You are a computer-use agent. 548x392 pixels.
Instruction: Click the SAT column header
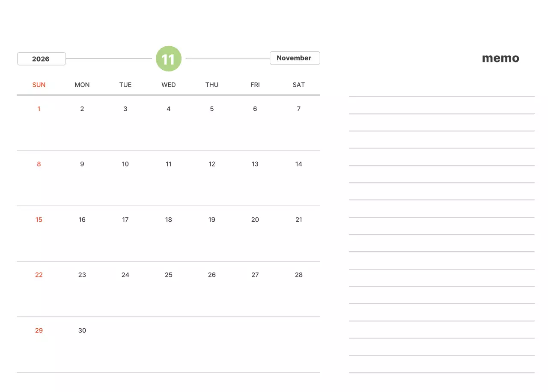(x=298, y=85)
